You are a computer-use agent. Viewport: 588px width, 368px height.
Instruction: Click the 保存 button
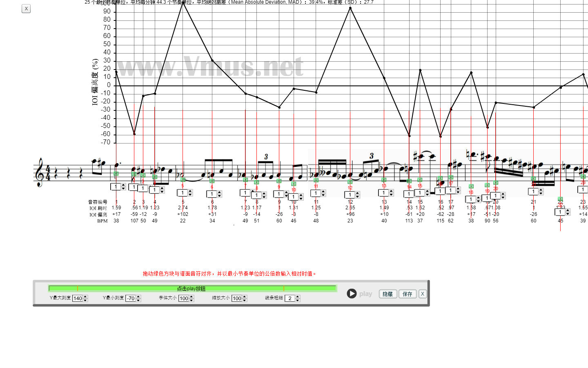pos(407,294)
